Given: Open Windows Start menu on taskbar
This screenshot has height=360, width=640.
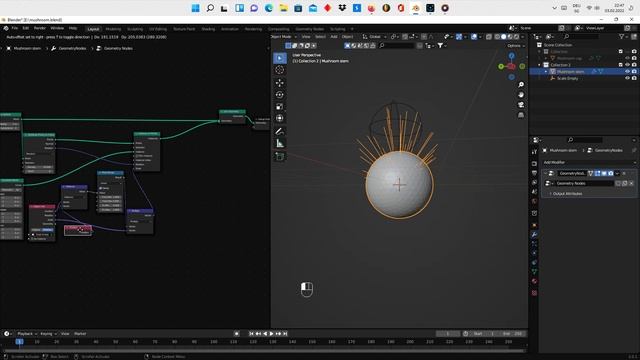Looking at the screenshot, I should 196,8.
